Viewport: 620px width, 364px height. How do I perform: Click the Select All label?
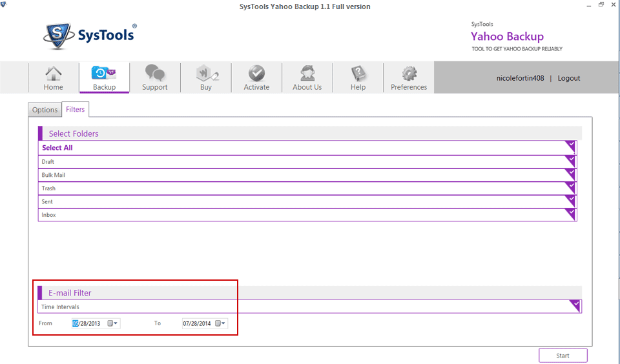pyautogui.click(x=57, y=148)
